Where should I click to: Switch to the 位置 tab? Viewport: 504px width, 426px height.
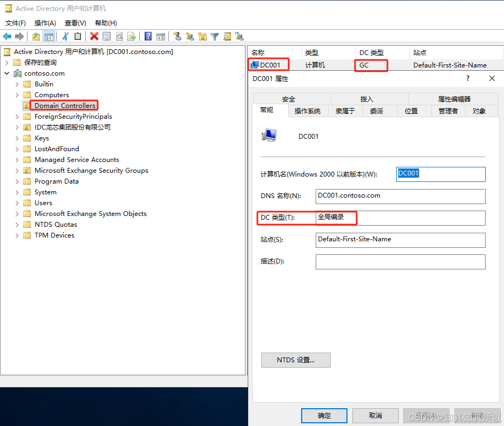click(414, 111)
